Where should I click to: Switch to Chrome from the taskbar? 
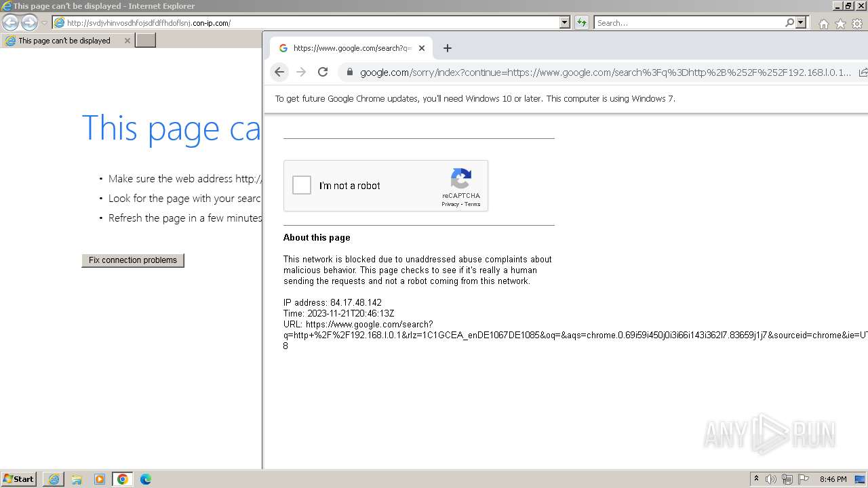click(123, 479)
